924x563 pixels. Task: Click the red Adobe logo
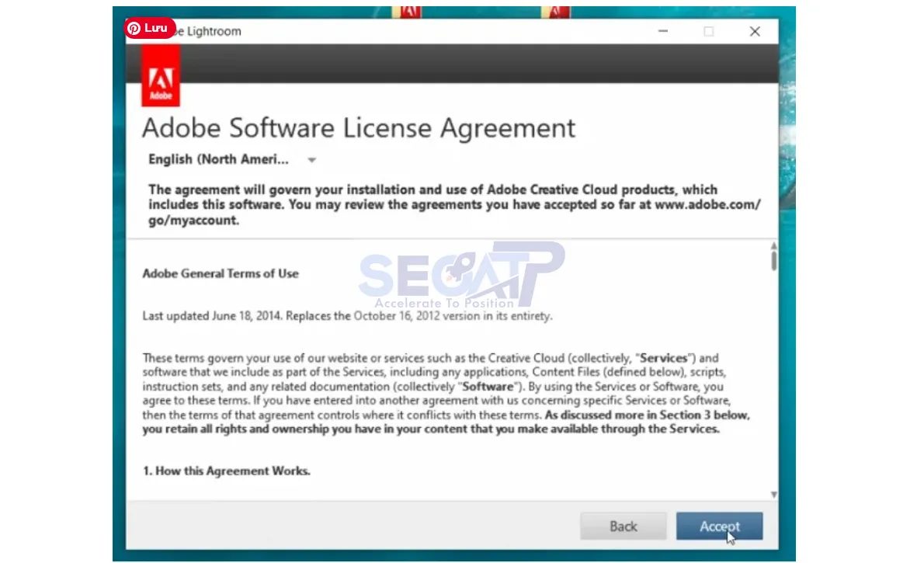[x=161, y=75]
